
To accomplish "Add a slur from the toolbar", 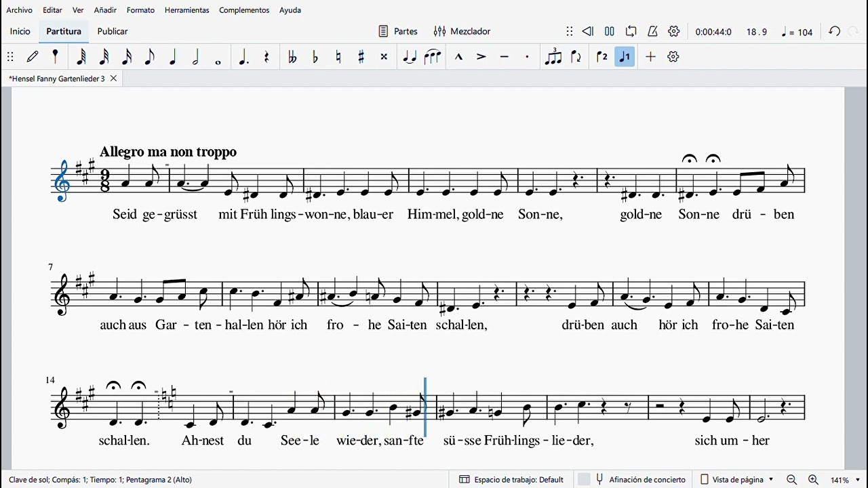I will click(x=433, y=57).
